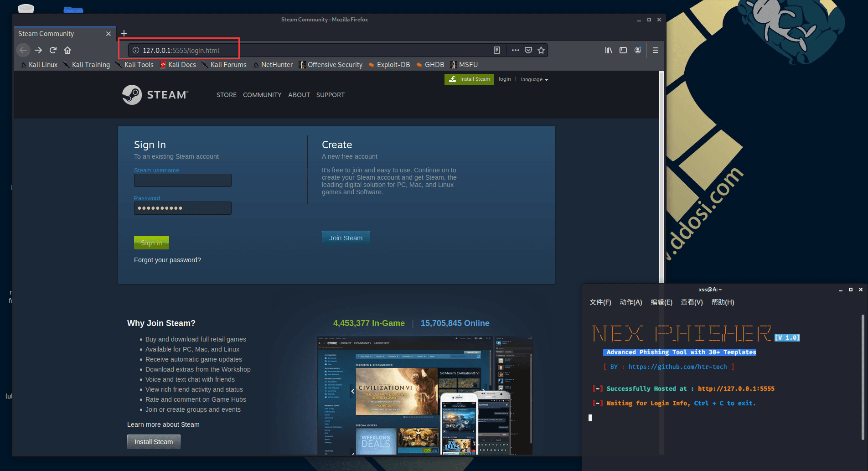Focus the Steam username input field
The height and width of the screenshot is (471, 868).
click(x=183, y=181)
